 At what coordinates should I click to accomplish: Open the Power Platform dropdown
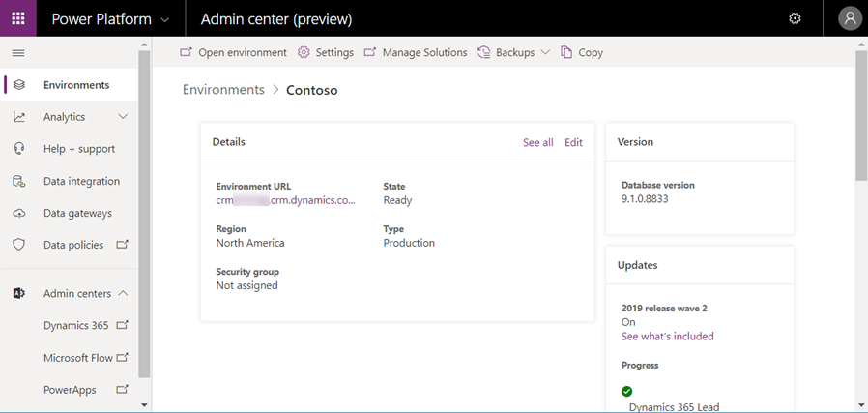click(x=165, y=19)
